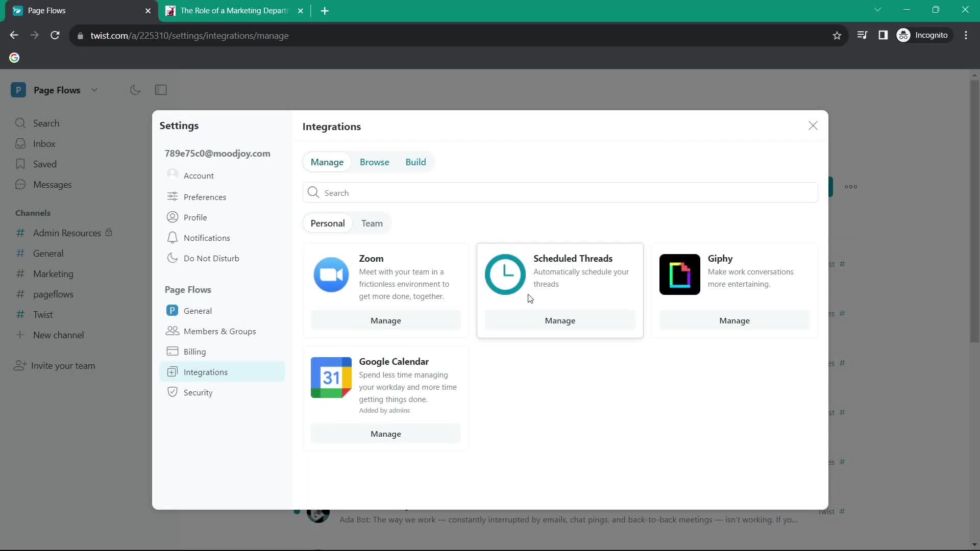The image size is (980, 551).
Task: Click the Notifications bell icon
Action: [173, 237]
